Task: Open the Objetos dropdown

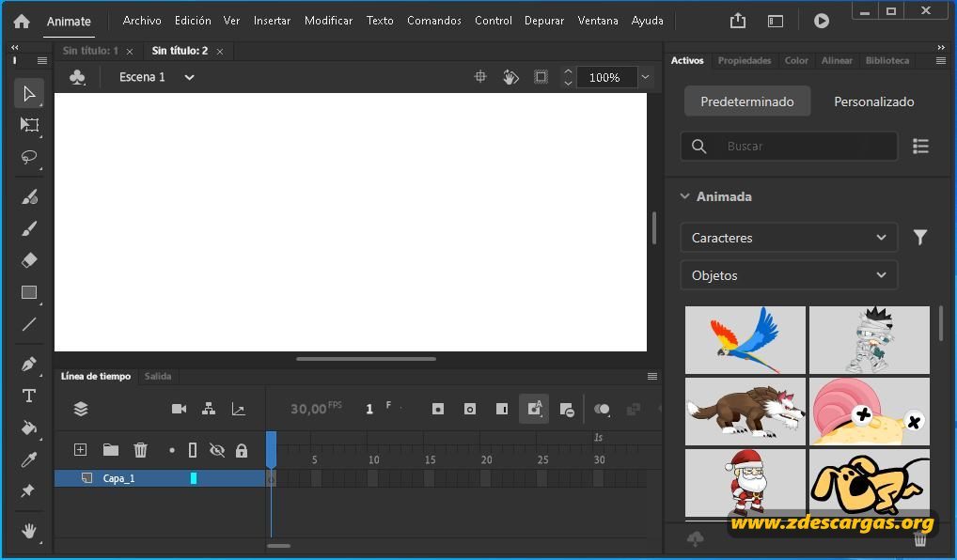Action: point(789,275)
